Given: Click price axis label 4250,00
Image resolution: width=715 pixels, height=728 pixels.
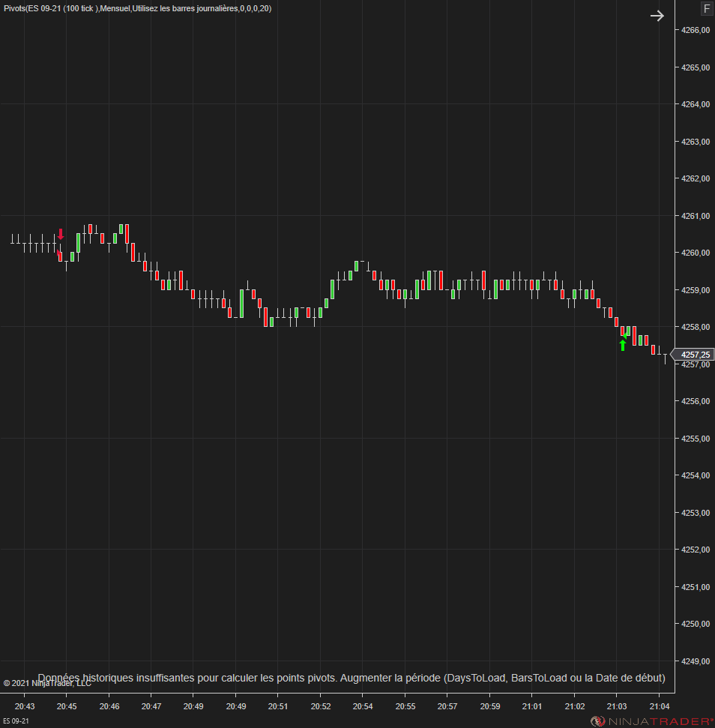Looking at the screenshot, I should tap(695, 624).
